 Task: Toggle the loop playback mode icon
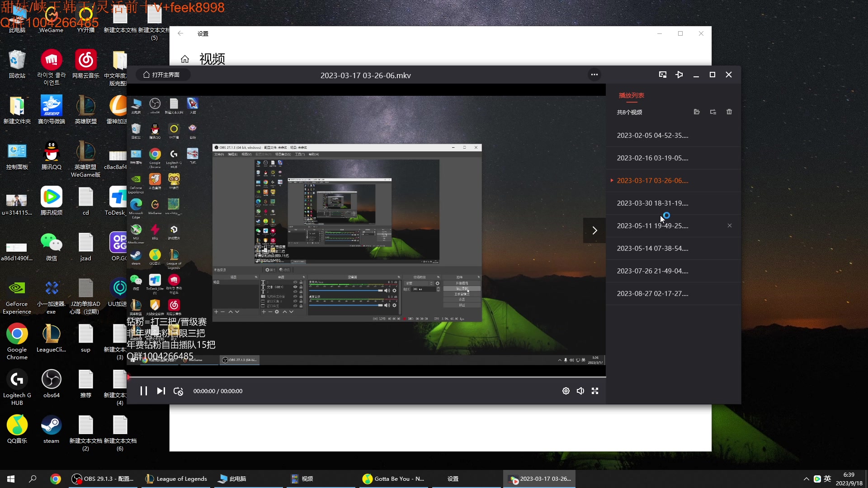(178, 391)
